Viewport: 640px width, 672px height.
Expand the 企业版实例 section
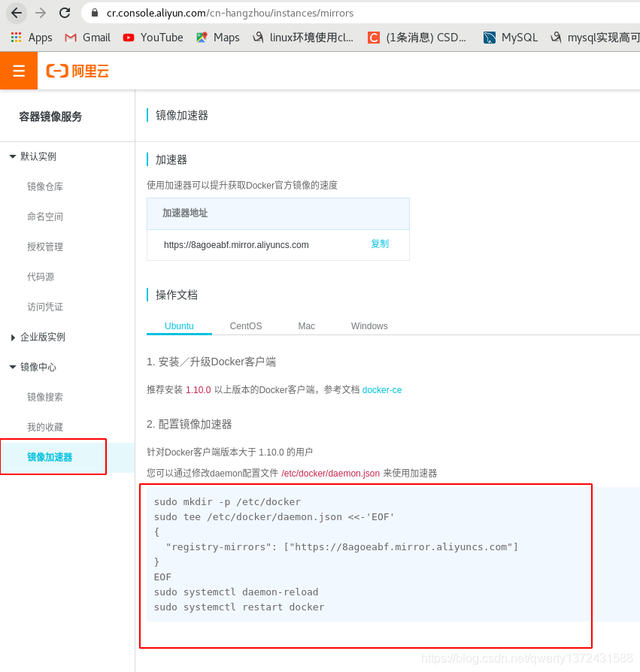tap(38, 337)
